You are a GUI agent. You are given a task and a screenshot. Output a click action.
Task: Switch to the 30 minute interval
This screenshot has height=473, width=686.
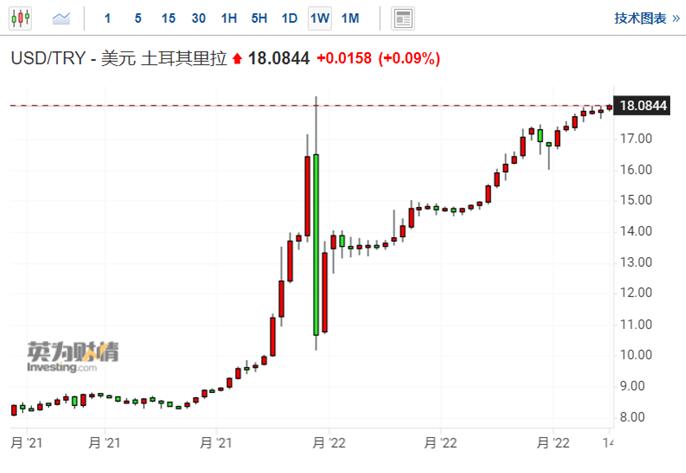[x=198, y=18]
